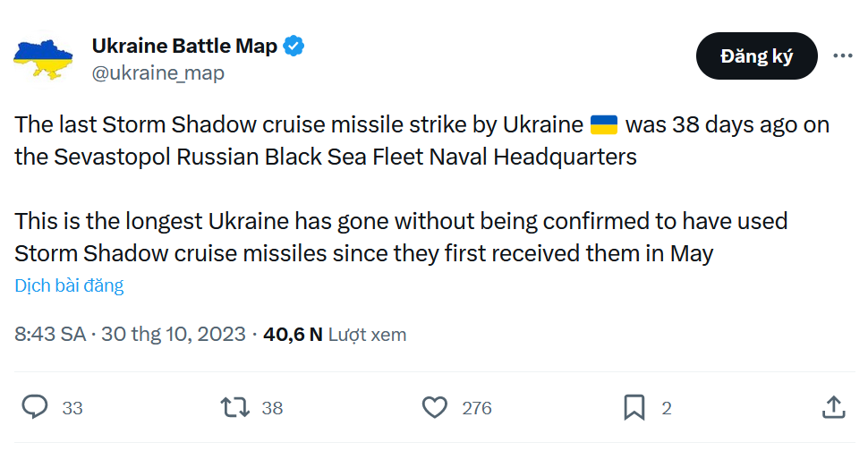Open the Ukraine map profile avatar
Image resolution: width=868 pixels, height=451 pixels.
coord(43,60)
